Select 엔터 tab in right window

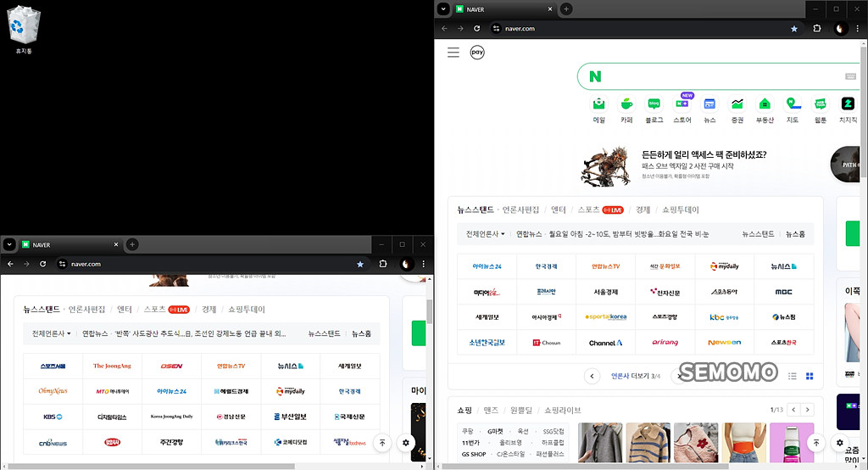pos(559,210)
